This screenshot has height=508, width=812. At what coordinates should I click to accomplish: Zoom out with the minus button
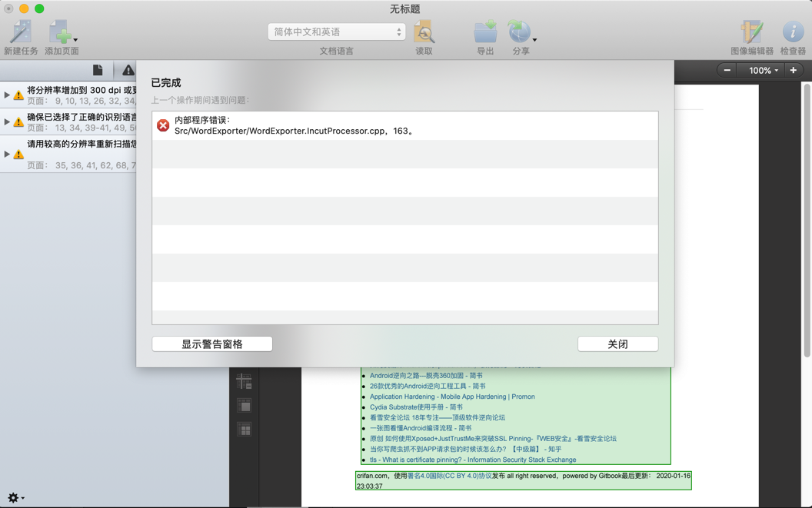click(727, 71)
